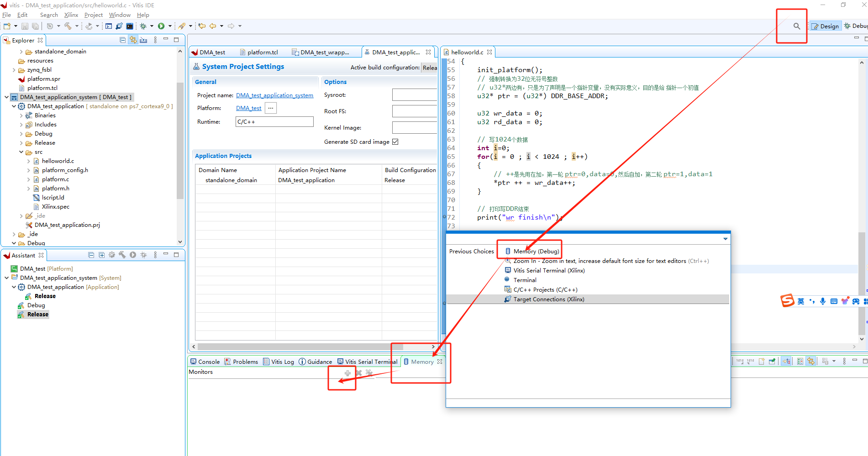Open Quick Access popup dropdown arrow
868x456 pixels.
(725, 239)
